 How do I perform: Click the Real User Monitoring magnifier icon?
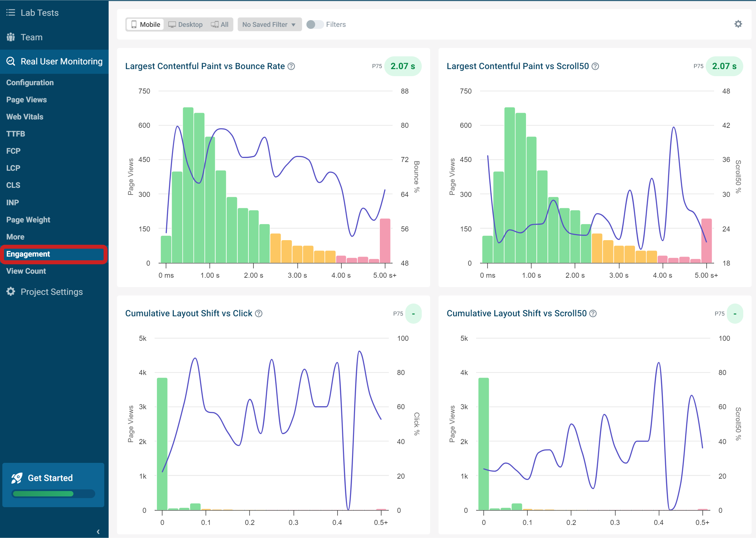click(x=11, y=61)
